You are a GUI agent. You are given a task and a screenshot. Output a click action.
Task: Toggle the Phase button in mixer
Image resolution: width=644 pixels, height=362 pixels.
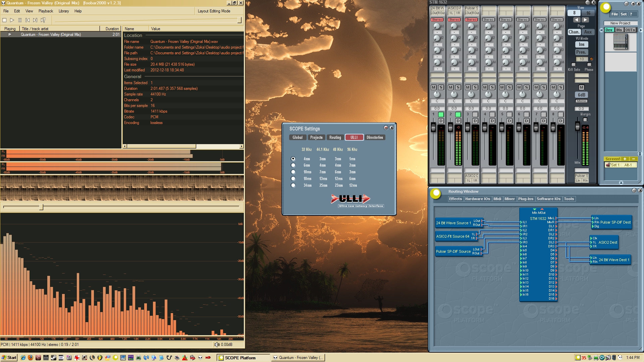[x=589, y=64]
